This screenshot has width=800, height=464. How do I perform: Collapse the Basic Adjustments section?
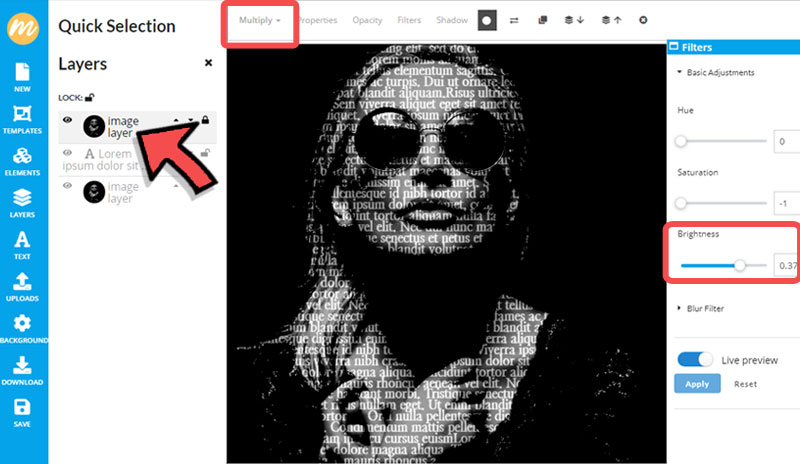(716, 72)
